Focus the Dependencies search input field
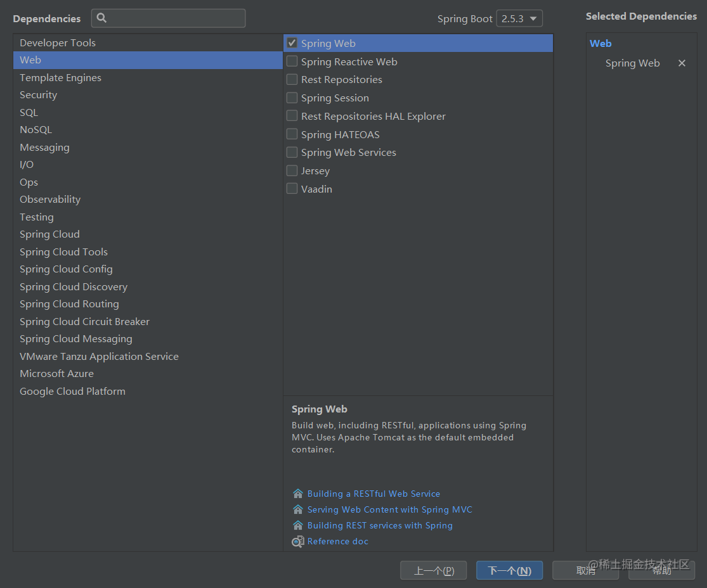The height and width of the screenshot is (588, 707). (169, 18)
